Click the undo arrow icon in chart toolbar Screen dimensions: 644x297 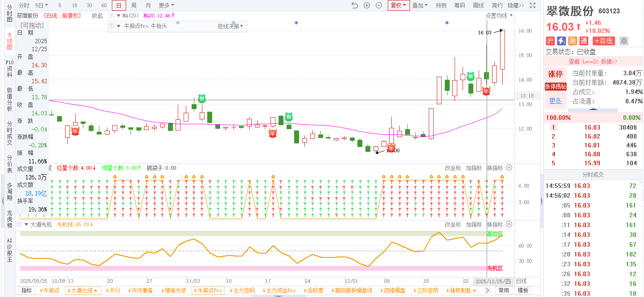[355, 5]
